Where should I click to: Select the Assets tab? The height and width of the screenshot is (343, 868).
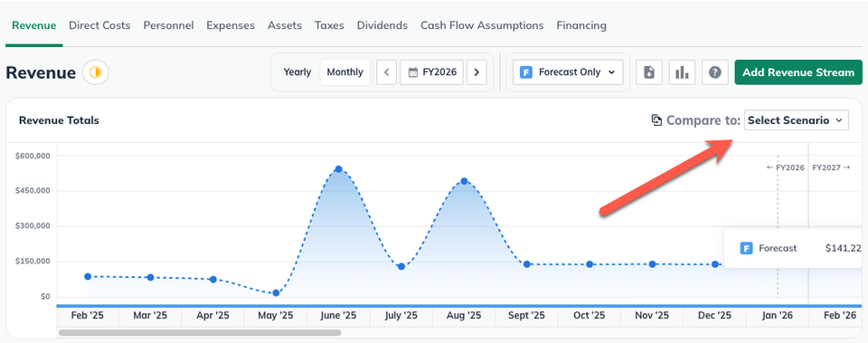[285, 25]
